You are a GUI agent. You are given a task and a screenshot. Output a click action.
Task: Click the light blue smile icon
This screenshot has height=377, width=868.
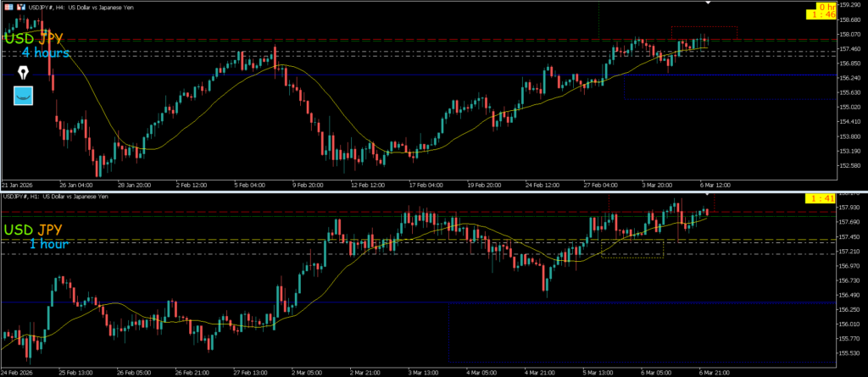(x=23, y=95)
